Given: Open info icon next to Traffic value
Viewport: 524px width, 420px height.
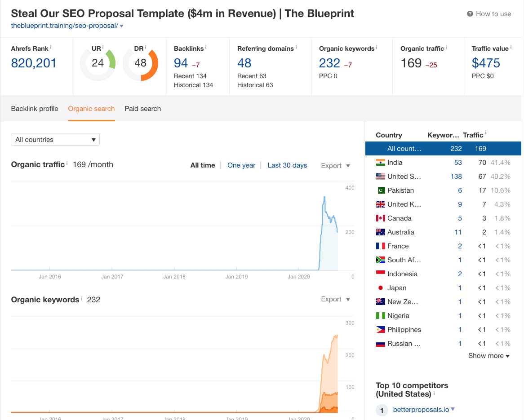Looking at the screenshot, I should coord(511,48).
